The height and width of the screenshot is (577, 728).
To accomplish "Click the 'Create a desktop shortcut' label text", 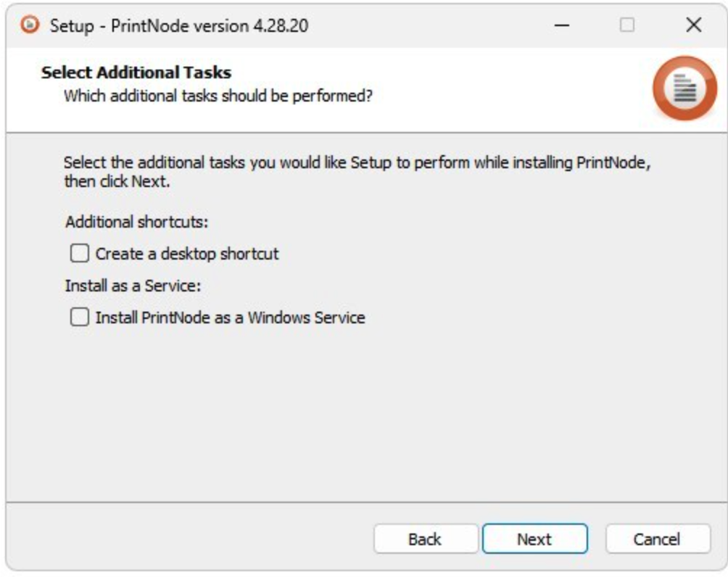I will [x=187, y=254].
